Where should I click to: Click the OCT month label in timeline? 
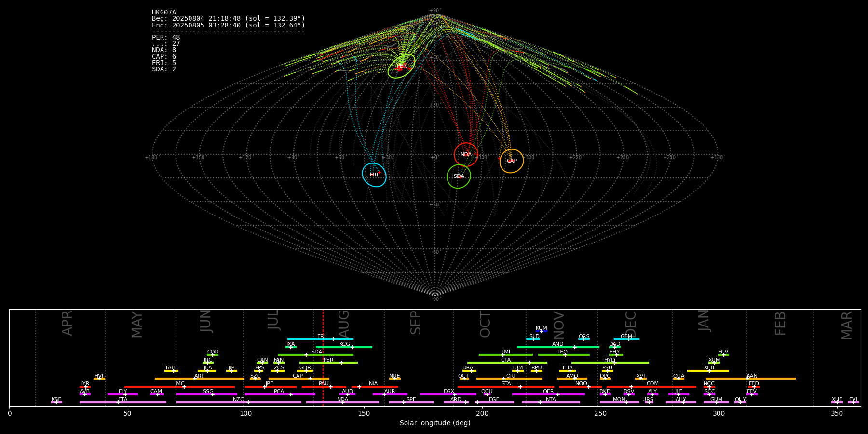pyautogui.click(x=485, y=324)
